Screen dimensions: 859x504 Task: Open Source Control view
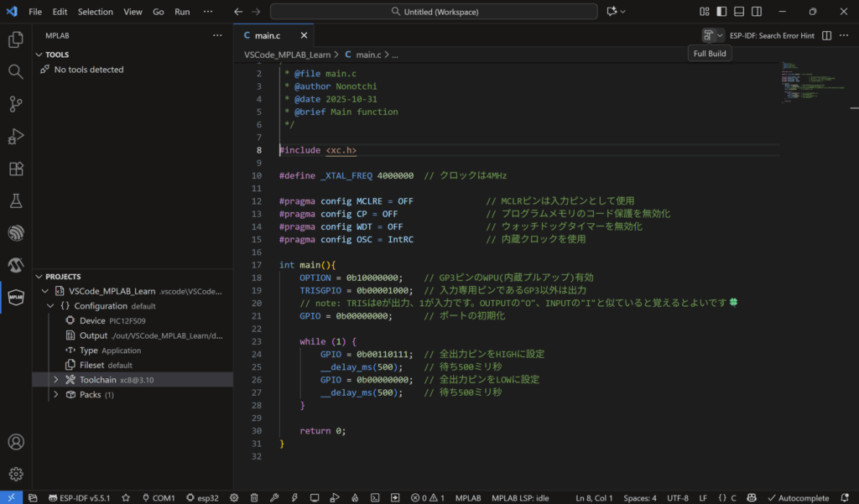pos(15,104)
